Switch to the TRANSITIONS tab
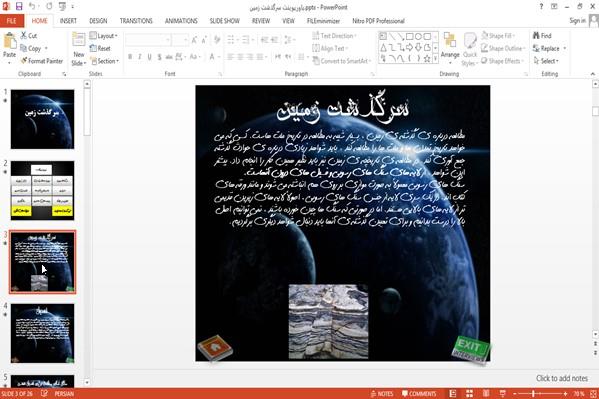 [136, 21]
